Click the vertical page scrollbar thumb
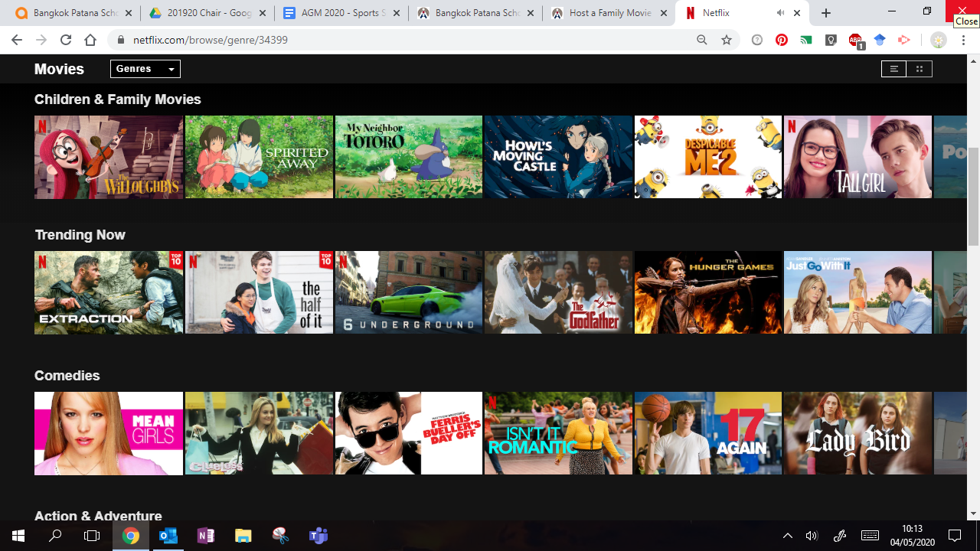980x551 pixels. click(973, 196)
